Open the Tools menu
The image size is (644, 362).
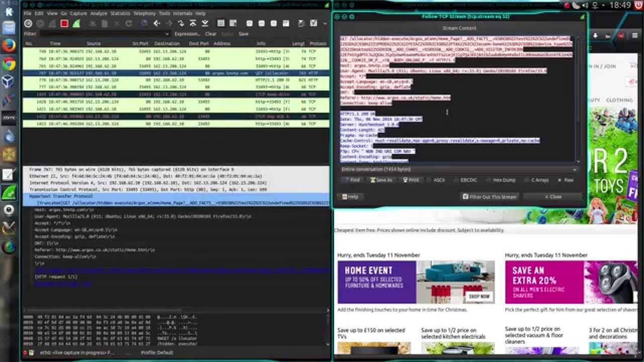click(x=165, y=14)
